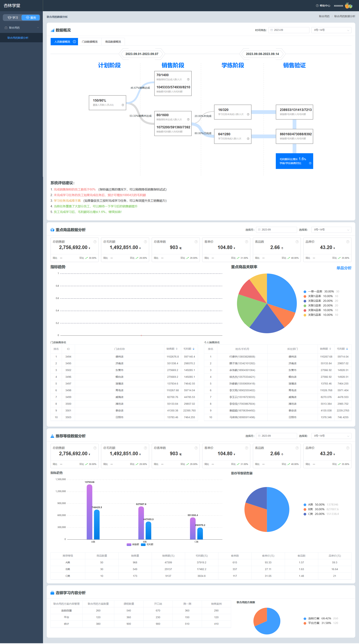This screenshot has width=359, height=644.
Task: Click the user avatar in the top bar
Action: coord(349,5)
